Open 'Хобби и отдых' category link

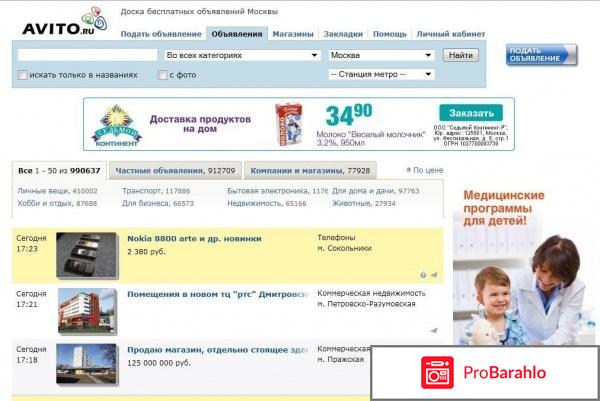[x=57, y=204]
